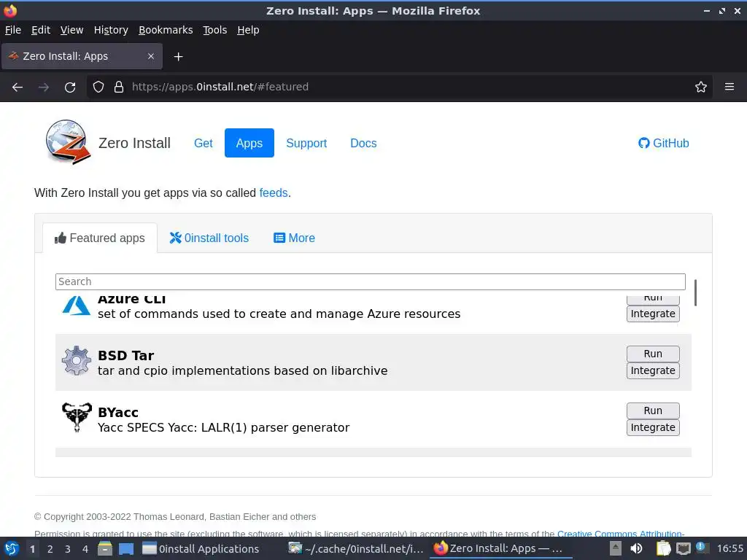This screenshot has width=747, height=560.
Task: Click the forward navigation arrow
Action: [43, 87]
